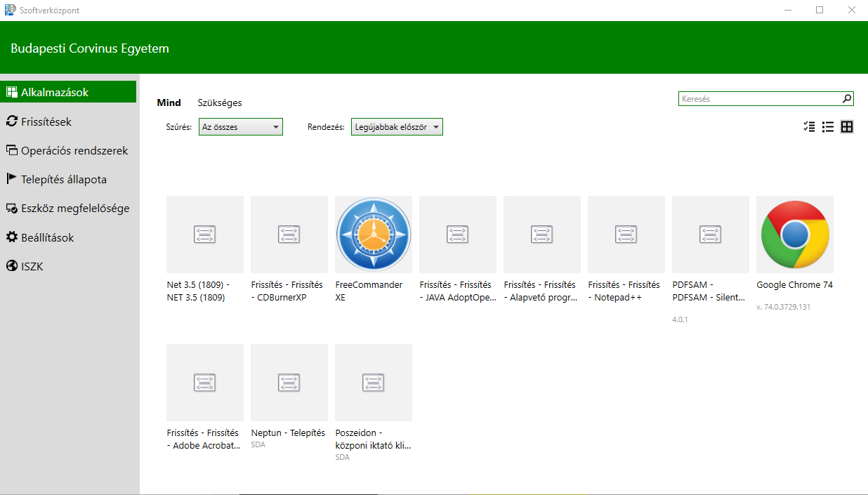Screen dimensions: 868x495
Task: Click the '4.0.1' version under PDFSAM
Action: point(680,319)
